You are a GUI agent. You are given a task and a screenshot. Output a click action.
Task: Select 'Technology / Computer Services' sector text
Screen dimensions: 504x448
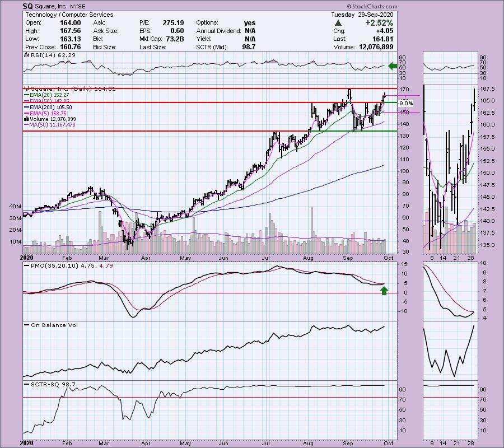pyautogui.click(x=69, y=15)
